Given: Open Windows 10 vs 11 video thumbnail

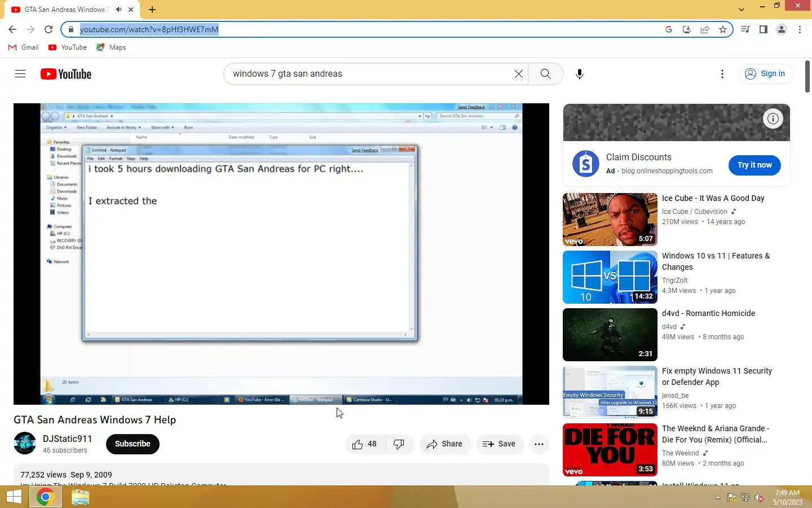Looking at the screenshot, I should click(x=610, y=277).
